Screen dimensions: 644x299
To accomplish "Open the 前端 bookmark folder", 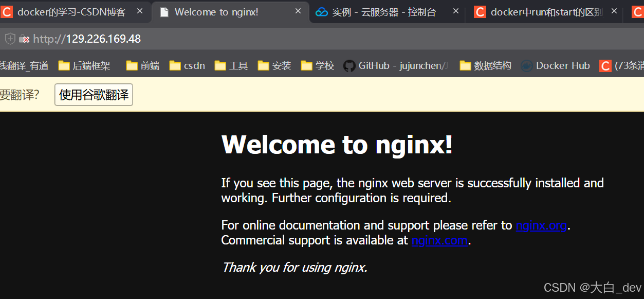I will click(143, 65).
